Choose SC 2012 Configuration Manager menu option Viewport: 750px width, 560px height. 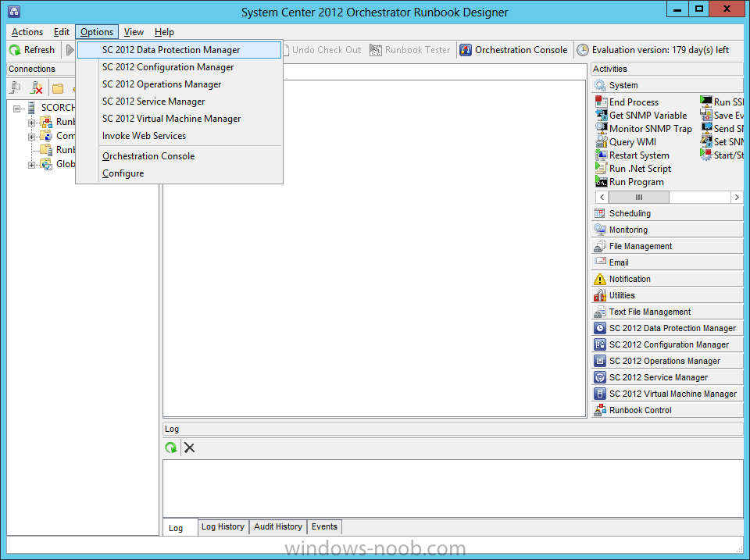[168, 67]
